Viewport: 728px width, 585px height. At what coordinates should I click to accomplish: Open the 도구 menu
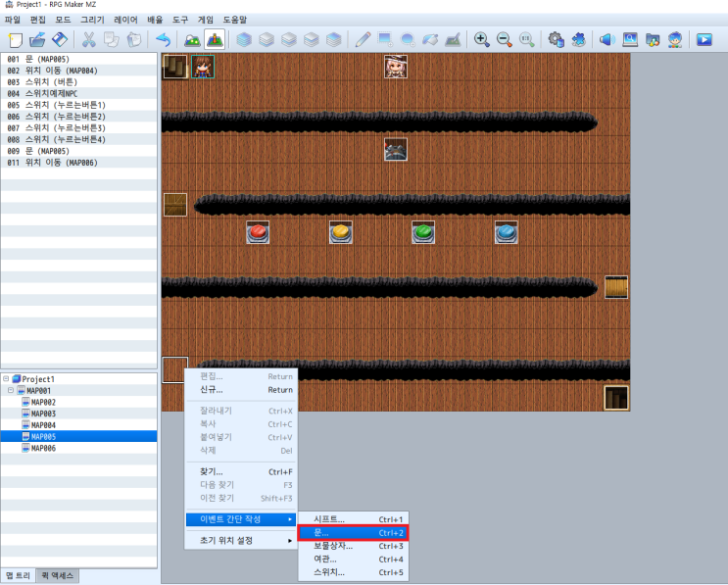click(x=180, y=20)
